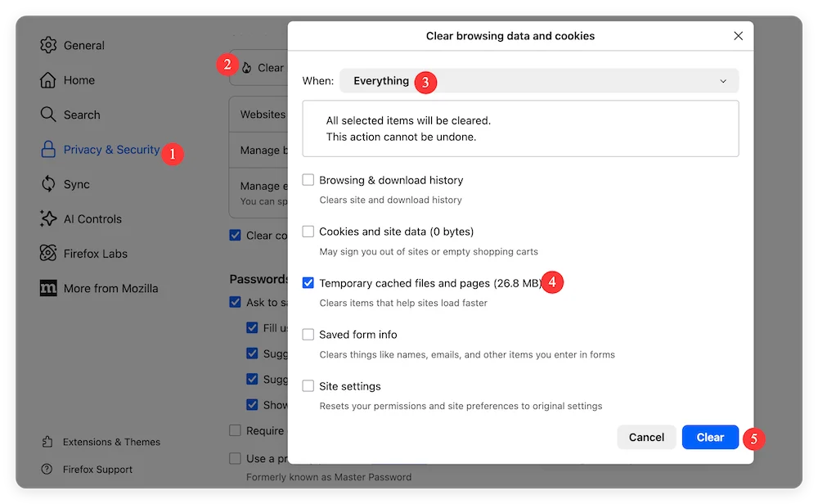Open the Use a primary password option
Viewport: 818px width, 504px height.
click(x=234, y=458)
